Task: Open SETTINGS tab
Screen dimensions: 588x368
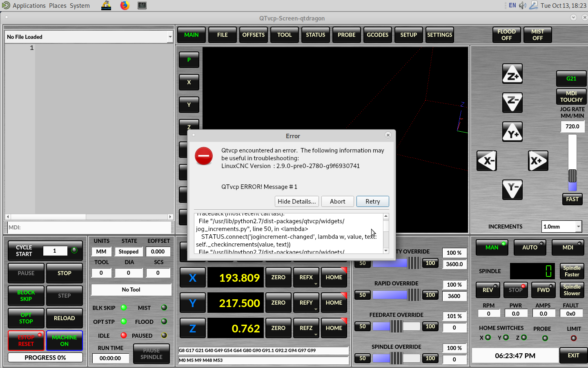Action: [440, 35]
